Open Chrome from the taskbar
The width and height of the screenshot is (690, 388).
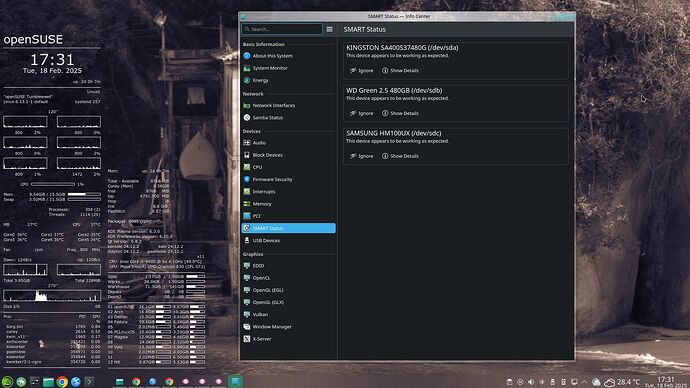pyautogui.click(x=62, y=381)
